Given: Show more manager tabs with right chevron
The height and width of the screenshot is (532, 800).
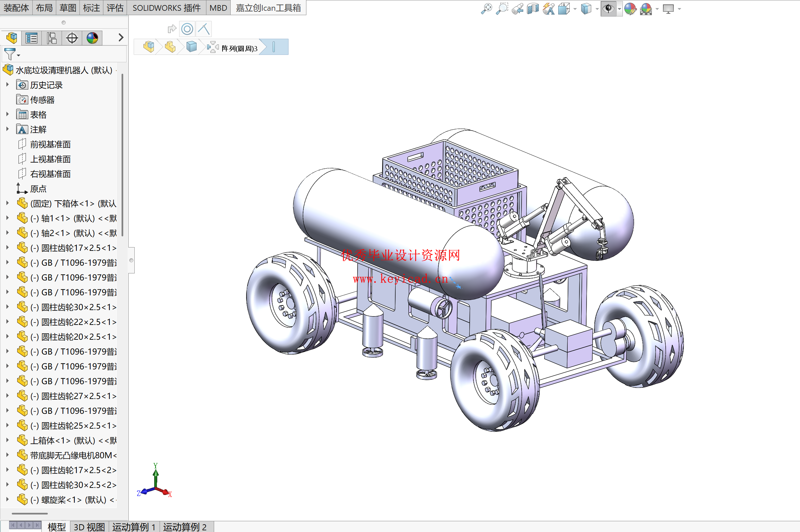Looking at the screenshot, I should click(x=121, y=37).
